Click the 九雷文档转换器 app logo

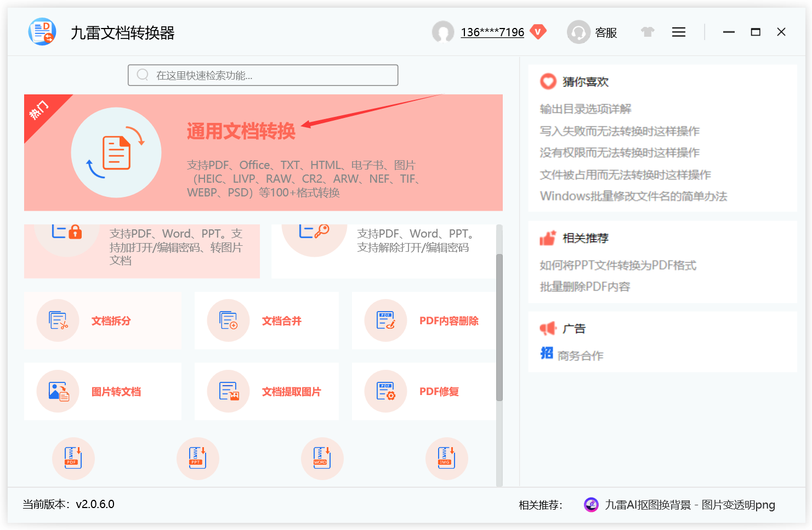coord(42,32)
